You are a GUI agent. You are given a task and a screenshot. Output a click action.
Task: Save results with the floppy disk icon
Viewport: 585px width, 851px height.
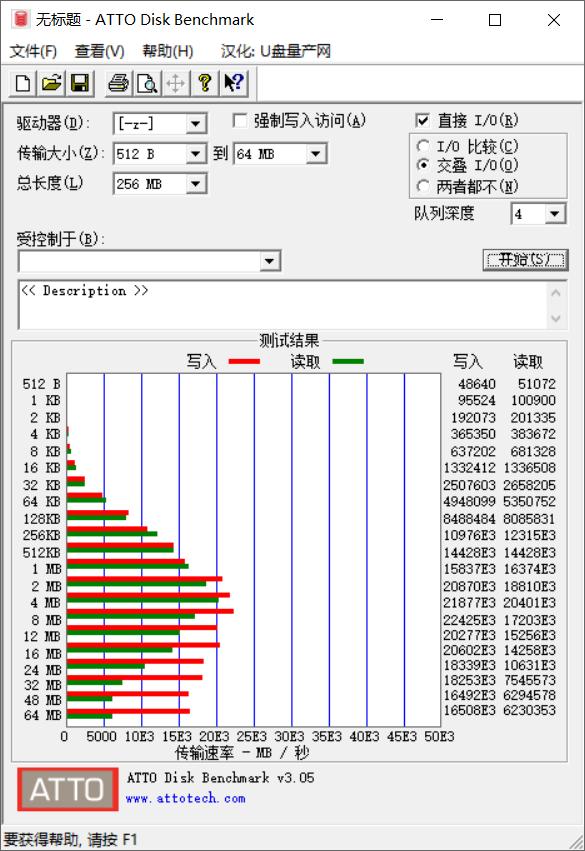[x=80, y=83]
